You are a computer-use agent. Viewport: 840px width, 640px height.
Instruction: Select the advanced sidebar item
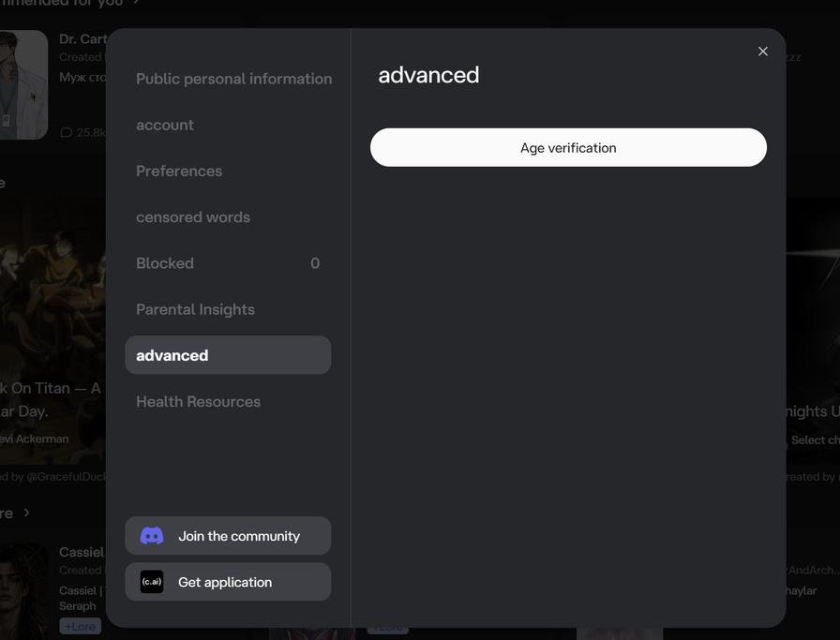point(228,355)
